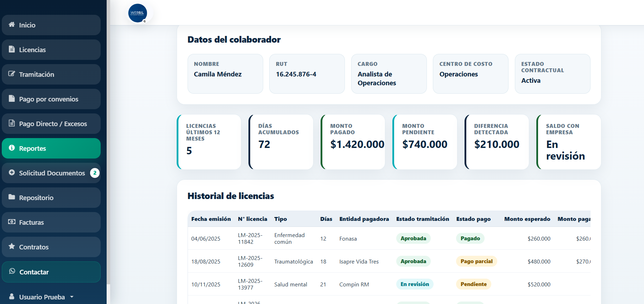Click the En revisión status badge
644x304 pixels.
(x=415, y=284)
